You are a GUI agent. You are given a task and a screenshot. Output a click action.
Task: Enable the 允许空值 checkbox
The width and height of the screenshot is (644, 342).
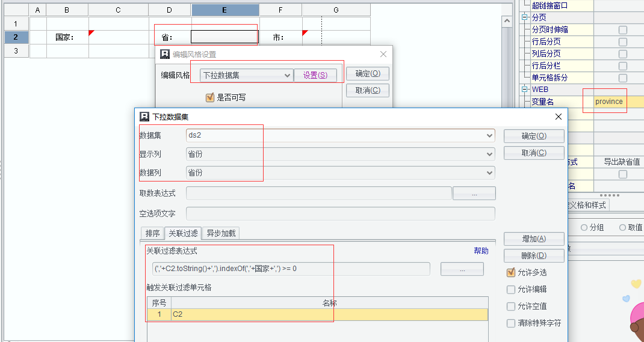pos(511,307)
